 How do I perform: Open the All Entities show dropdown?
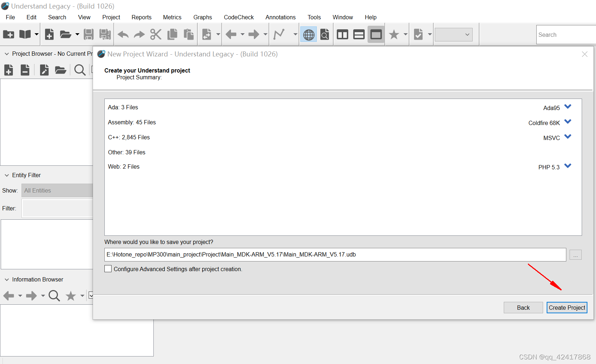57,190
